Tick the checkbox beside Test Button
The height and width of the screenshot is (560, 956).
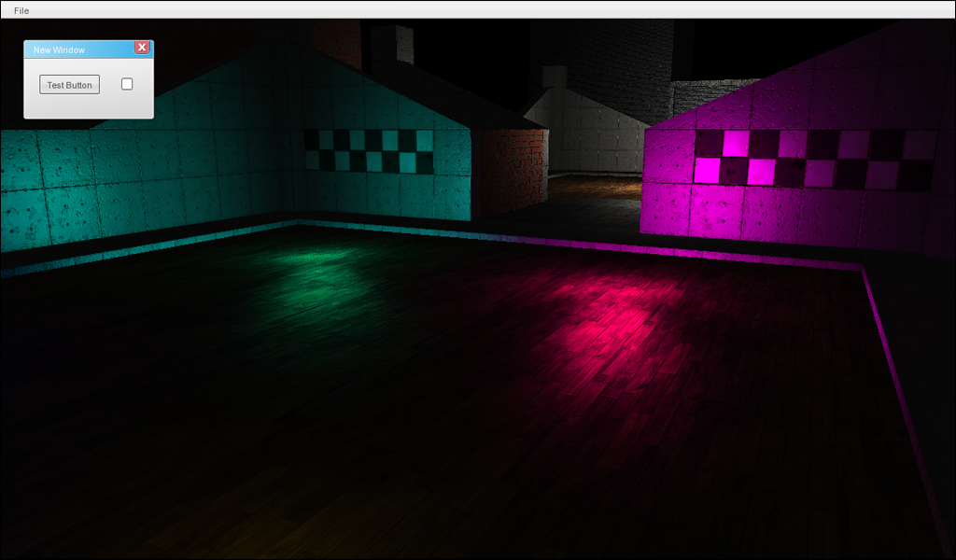click(x=127, y=84)
